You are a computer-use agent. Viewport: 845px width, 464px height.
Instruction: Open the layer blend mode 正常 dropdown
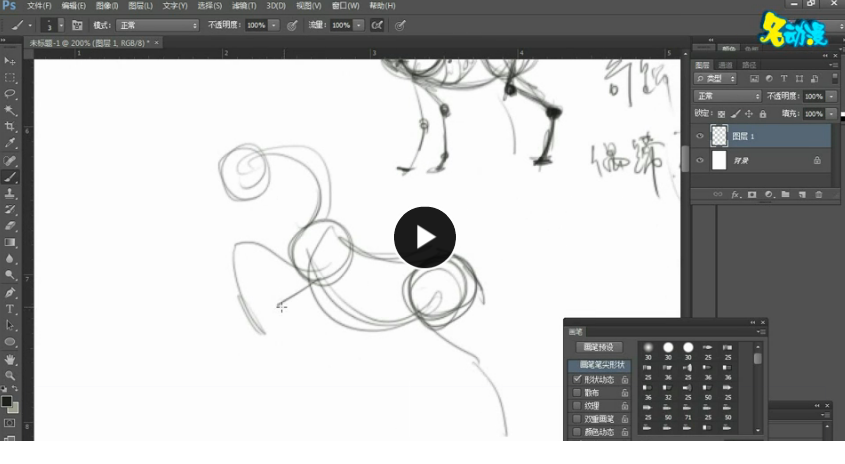[727, 96]
